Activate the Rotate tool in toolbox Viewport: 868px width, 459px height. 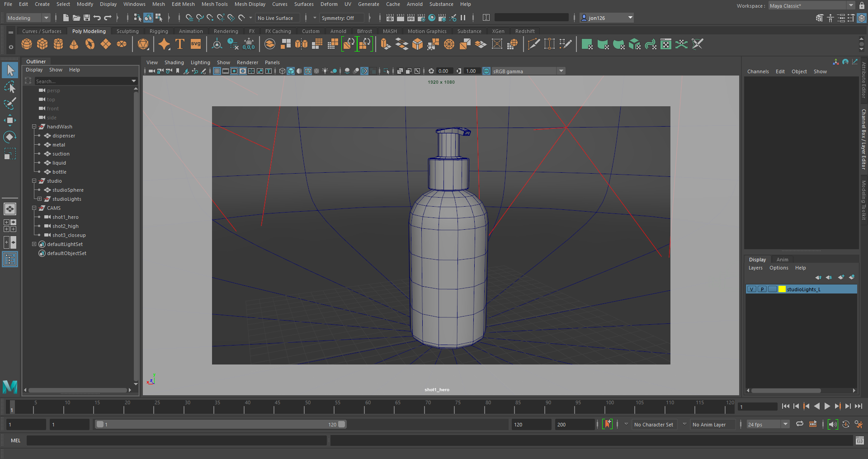[x=10, y=137]
